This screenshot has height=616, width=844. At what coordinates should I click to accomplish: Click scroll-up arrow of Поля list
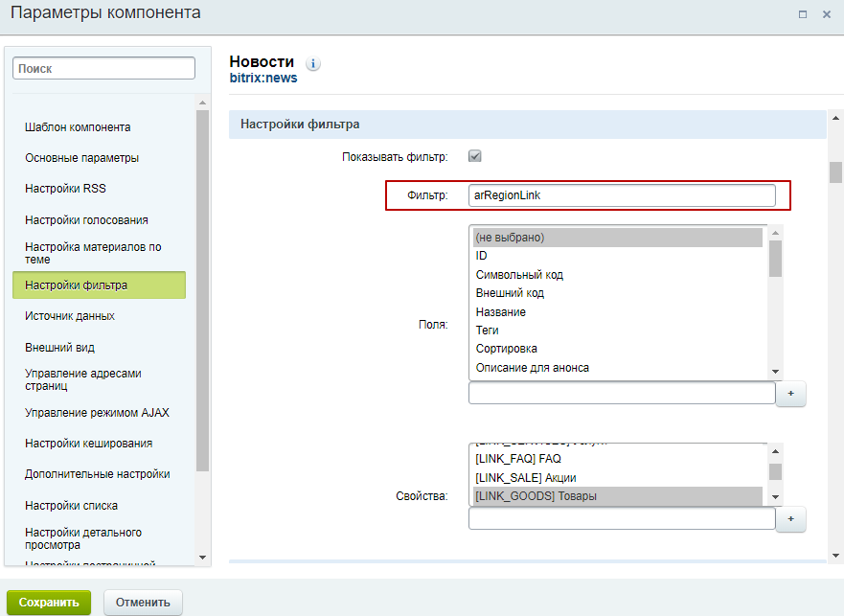(x=776, y=233)
